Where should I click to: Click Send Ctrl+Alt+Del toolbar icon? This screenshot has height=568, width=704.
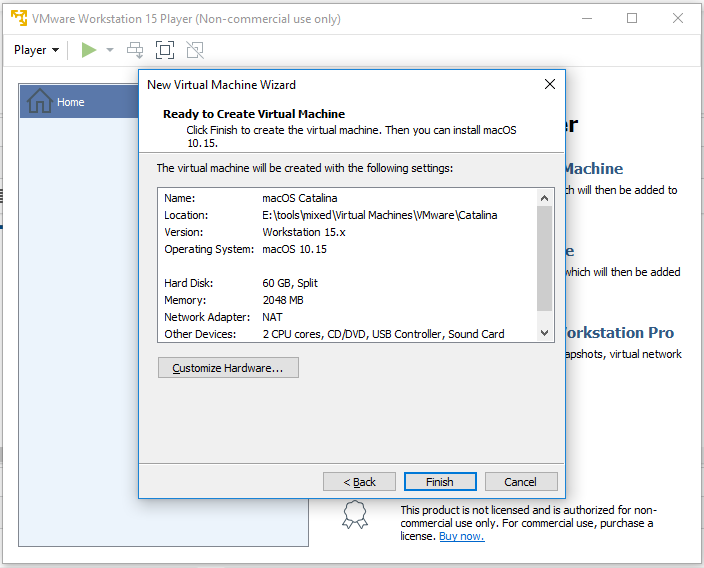135,50
